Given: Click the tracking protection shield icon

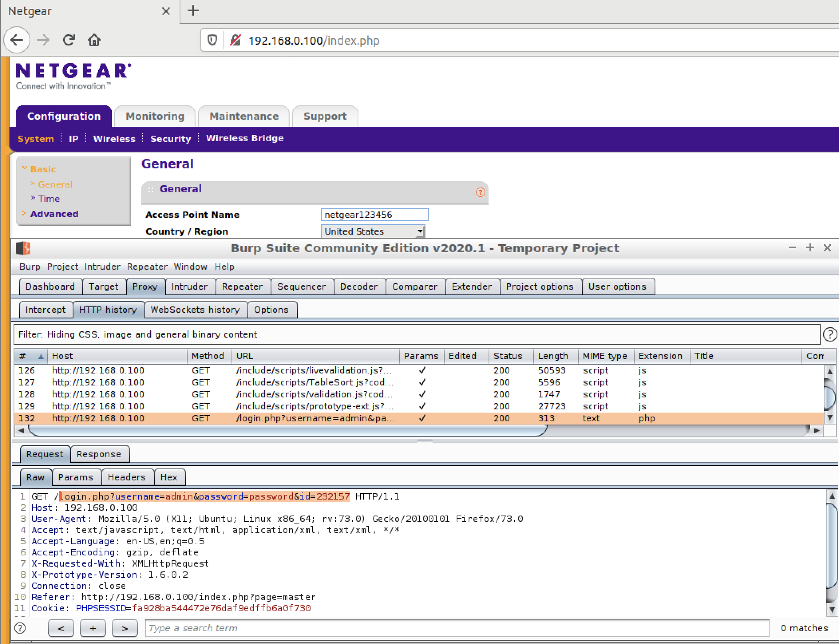Looking at the screenshot, I should (x=212, y=40).
